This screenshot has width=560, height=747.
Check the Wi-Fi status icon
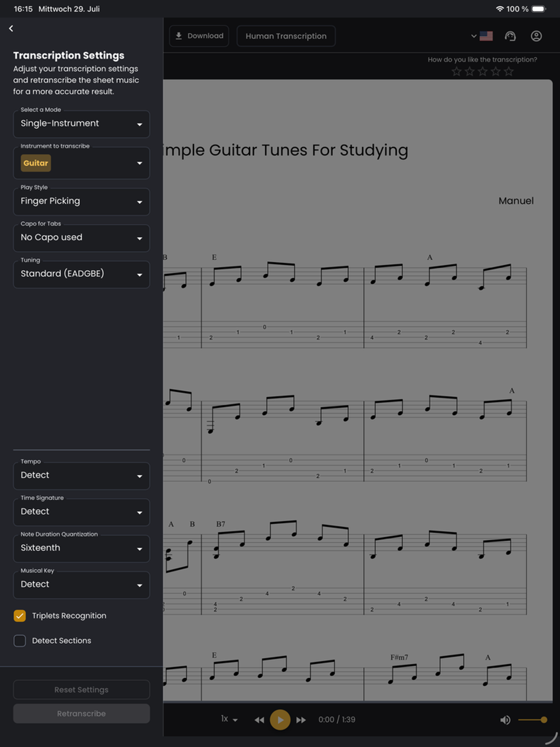tap(500, 8)
